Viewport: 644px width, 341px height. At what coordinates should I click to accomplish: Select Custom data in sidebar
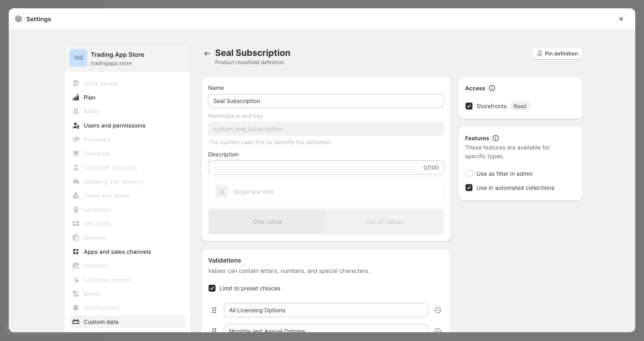tap(101, 322)
